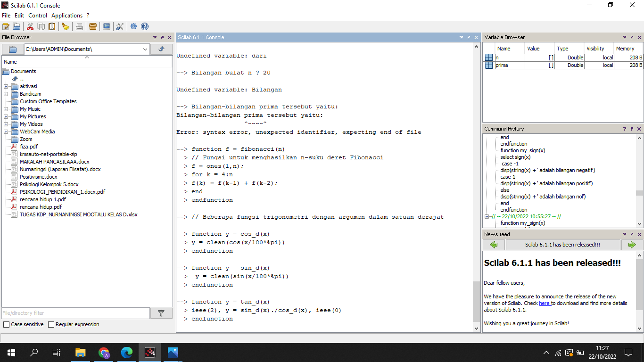Open File Explorer from the taskbar
644x362 pixels.
point(81,353)
